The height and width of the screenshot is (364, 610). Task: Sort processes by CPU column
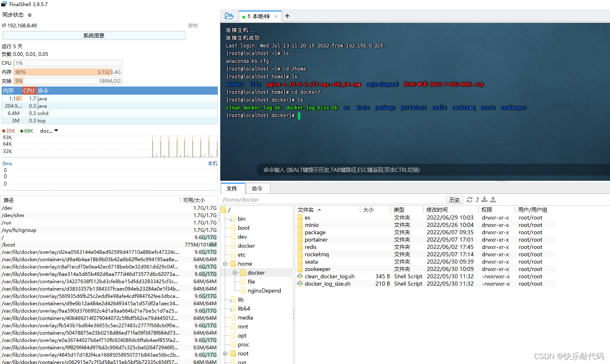tap(29, 91)
